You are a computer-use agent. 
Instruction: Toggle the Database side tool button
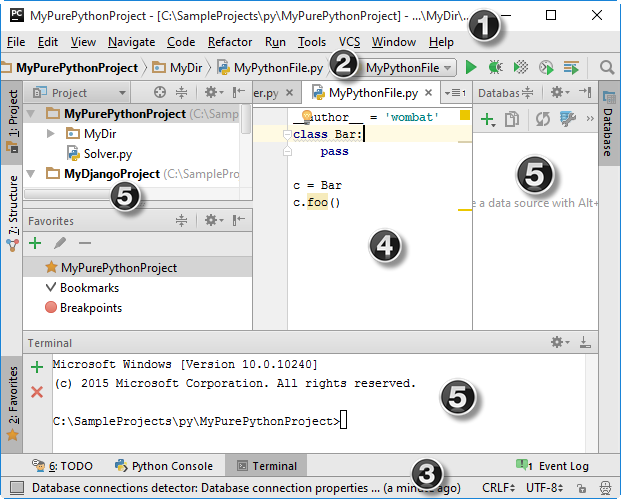click(x=609, y=123)
